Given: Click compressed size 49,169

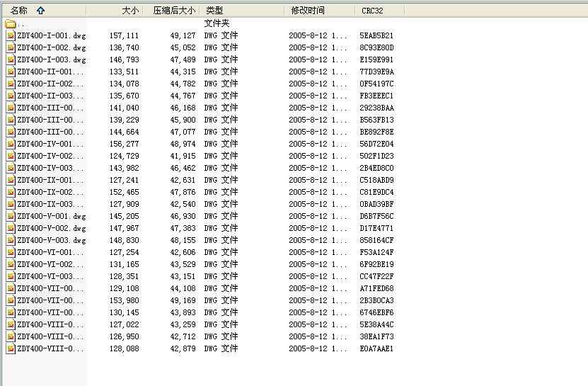Looking at the screenshot, I should [183, 300].
